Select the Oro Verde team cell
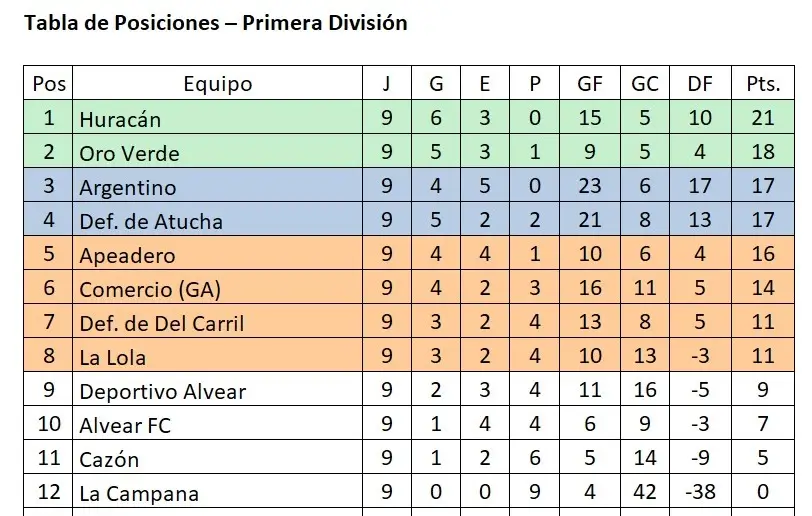This screenshot has width=812, height=516. (x=129, y=153)
